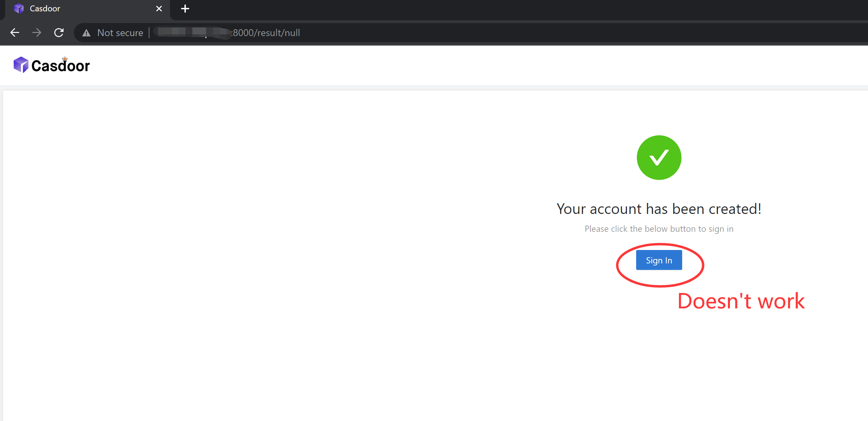Reload the current page
868x421 pixels.
coord(59,32)
